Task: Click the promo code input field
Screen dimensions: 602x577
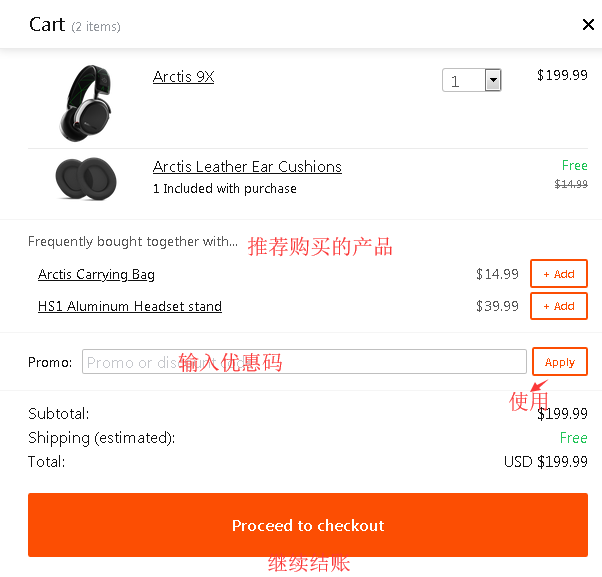Action: pyautogui.click(x=304, y=362)
